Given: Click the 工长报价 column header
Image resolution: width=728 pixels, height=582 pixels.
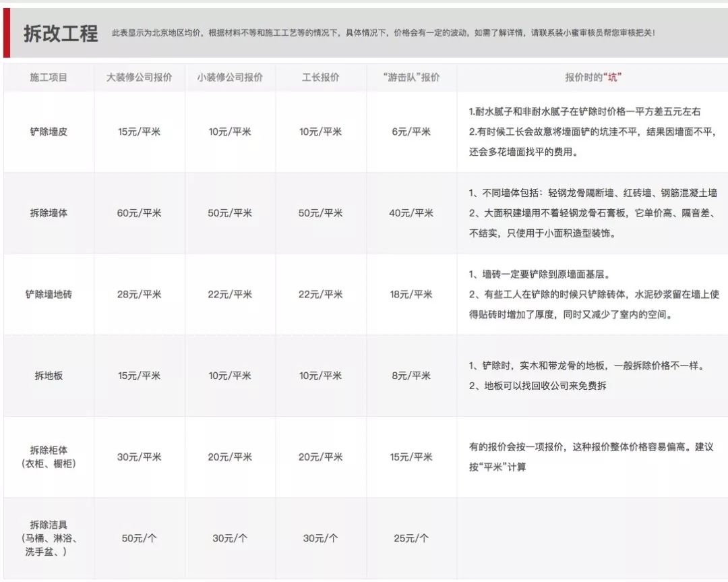Looking at the screenshot, I should pos(320,78).
